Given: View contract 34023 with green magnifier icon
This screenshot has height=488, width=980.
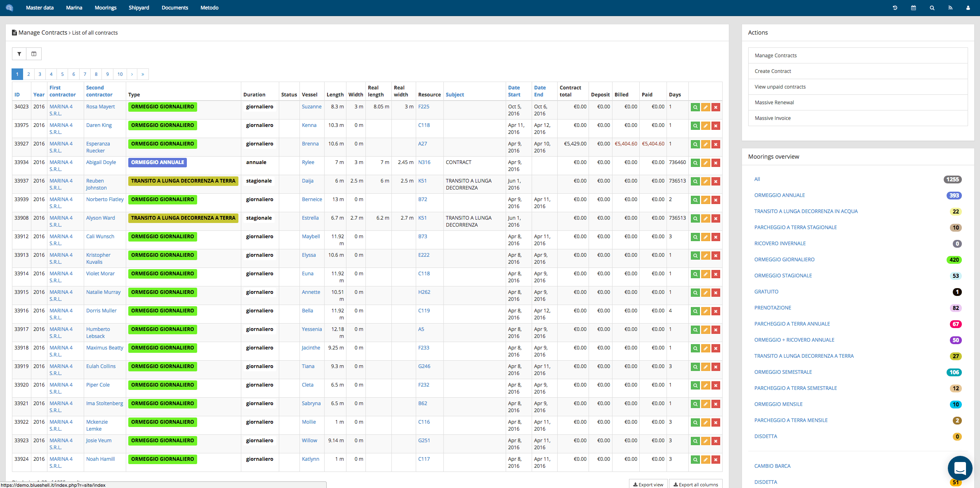Looking at the screenshot, I should point(695,107).
